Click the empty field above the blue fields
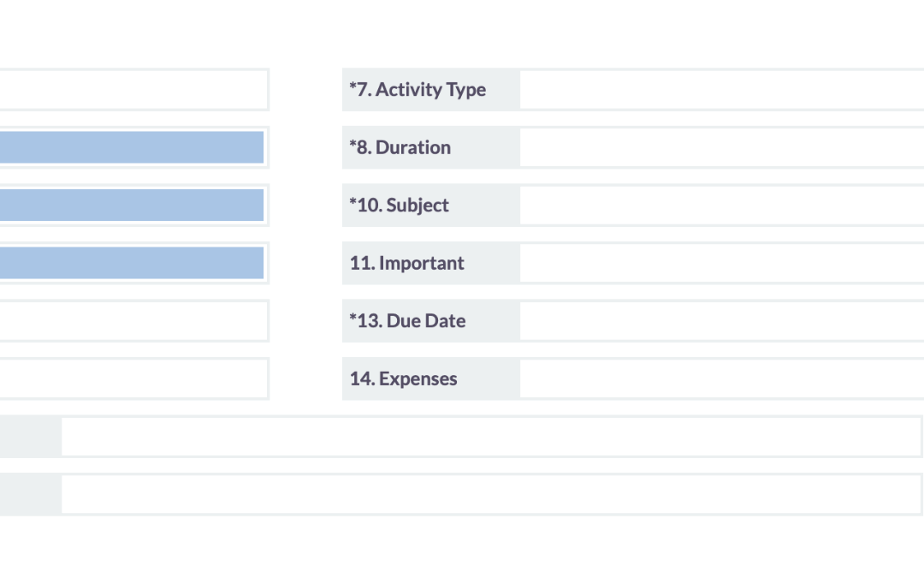 (131, 90)
